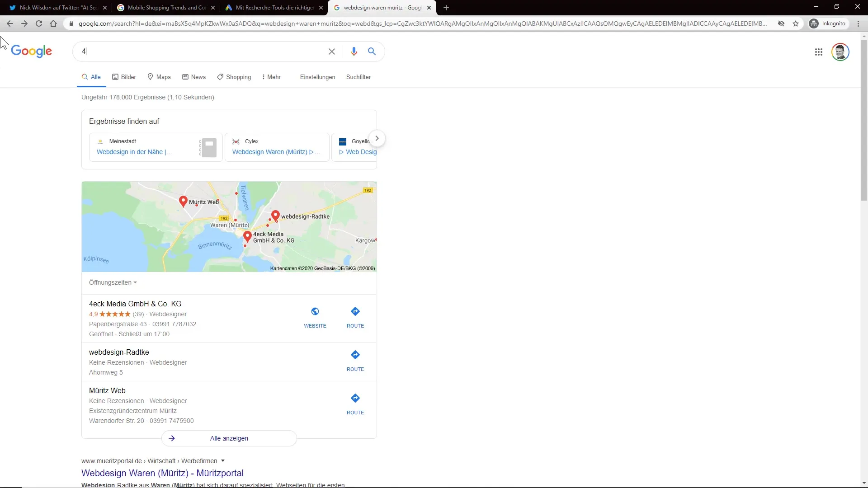This screenshot has height=488, width=868.
Task: Open Meinestadt Webdesign in der Nähe link
Action: click(x=134, y=152)
